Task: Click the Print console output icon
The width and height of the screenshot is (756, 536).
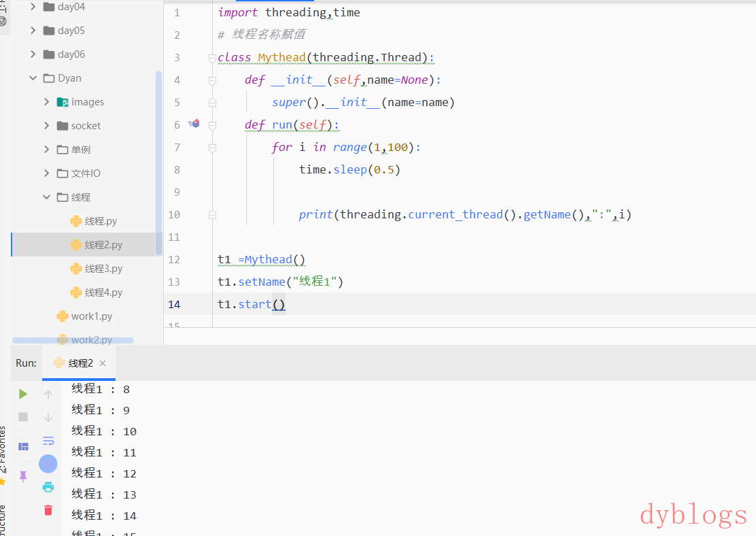Action: (48, 487)
